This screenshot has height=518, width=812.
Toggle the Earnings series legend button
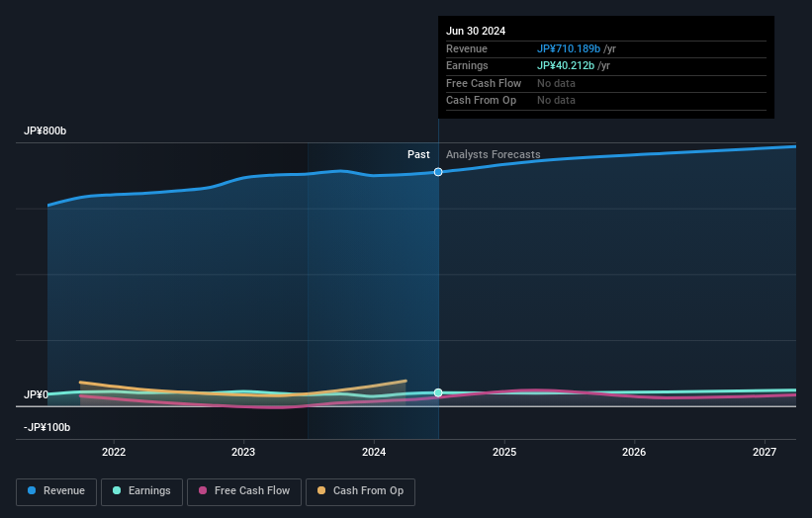pos(141,491)
